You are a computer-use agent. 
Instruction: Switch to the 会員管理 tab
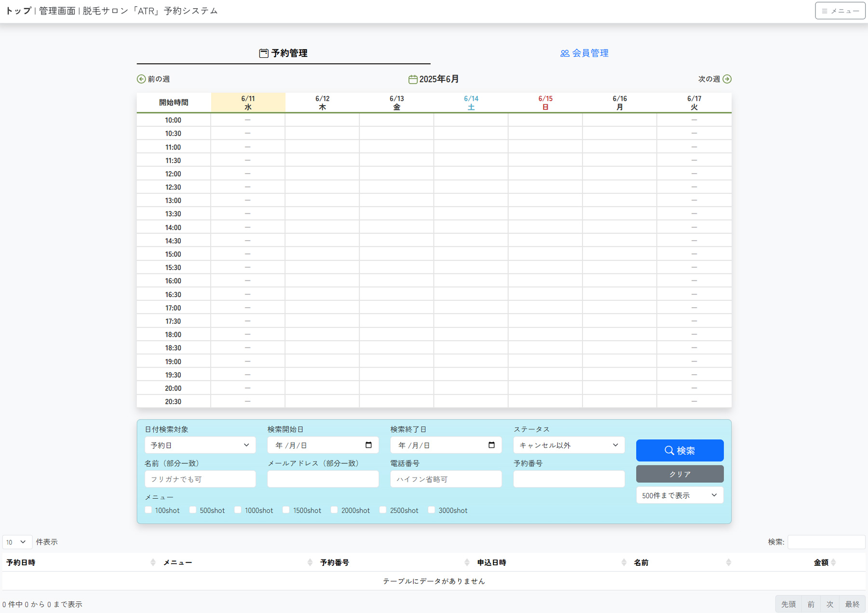click(584, 53)
